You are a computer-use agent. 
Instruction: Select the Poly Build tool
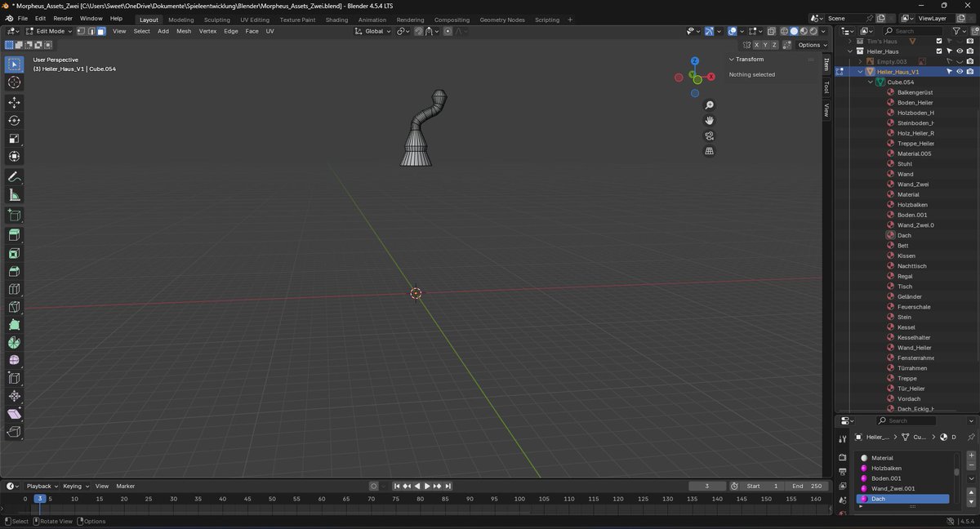click(14, 325)
